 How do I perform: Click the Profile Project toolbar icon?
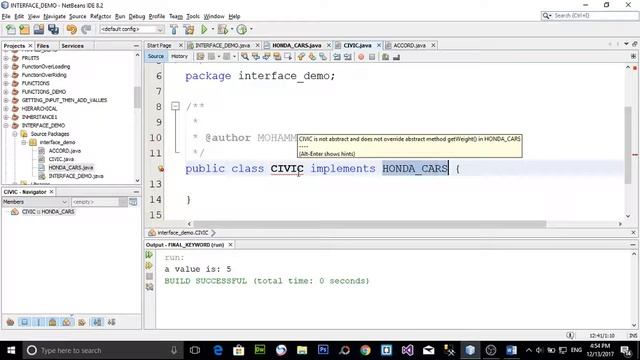pos(242,29)
